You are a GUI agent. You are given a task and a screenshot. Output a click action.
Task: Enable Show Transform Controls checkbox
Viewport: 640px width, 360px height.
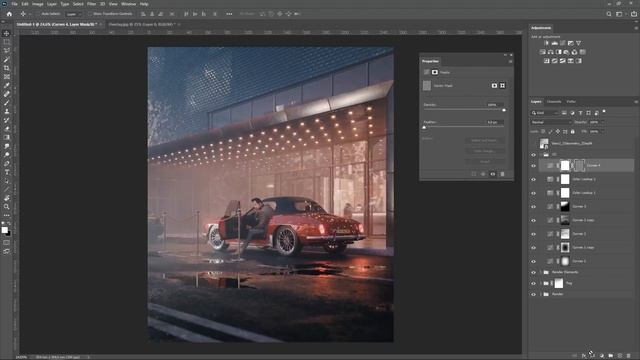[90, 14]
